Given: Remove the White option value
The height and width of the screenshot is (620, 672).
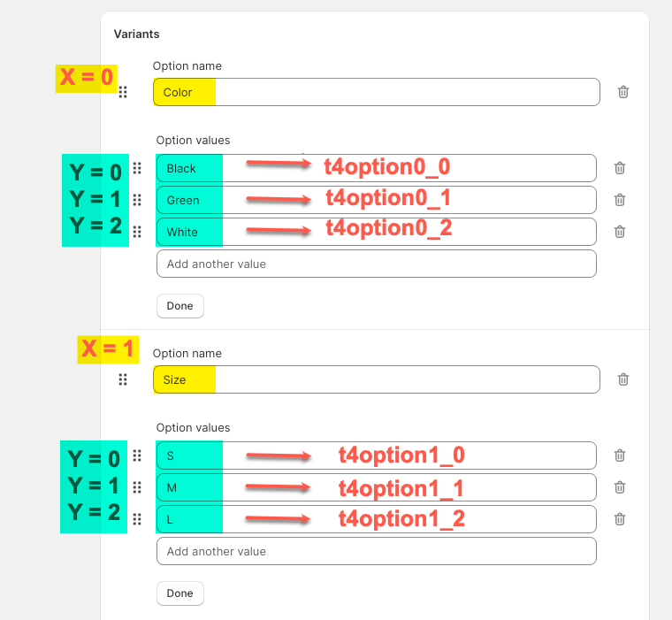Looking at the screenshot, I should pyautogui.click(x=620, y=232).
